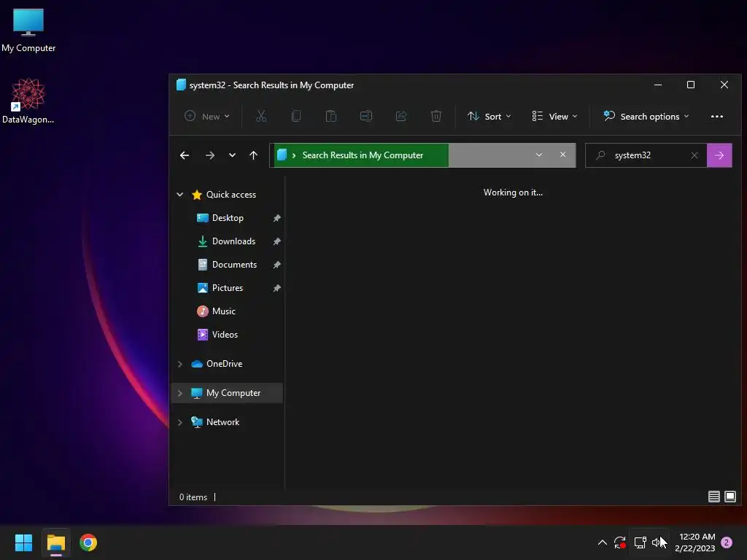Screen dimensions: 747x560
Task: Click Search Results in My Computer breadcrumb
Action: 363,155
